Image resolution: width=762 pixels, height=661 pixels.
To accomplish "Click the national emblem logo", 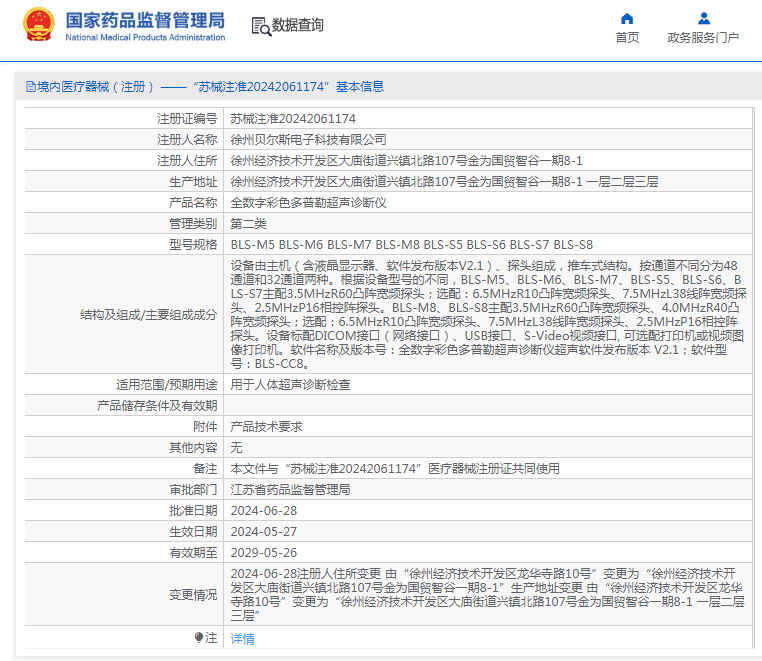I will coord(38,24).
